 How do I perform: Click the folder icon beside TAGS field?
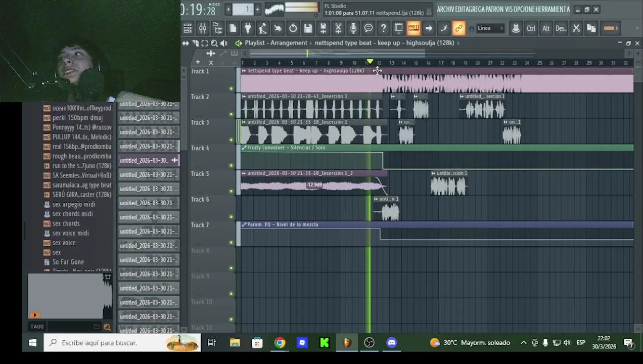97,327
